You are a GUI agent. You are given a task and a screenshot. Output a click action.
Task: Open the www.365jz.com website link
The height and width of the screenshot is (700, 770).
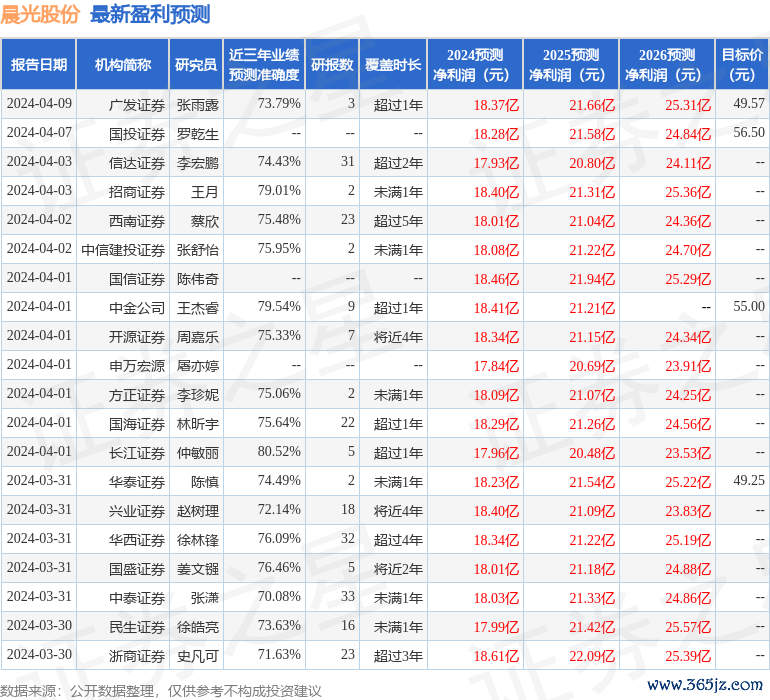pyautogui.click(x=705, y=684)
